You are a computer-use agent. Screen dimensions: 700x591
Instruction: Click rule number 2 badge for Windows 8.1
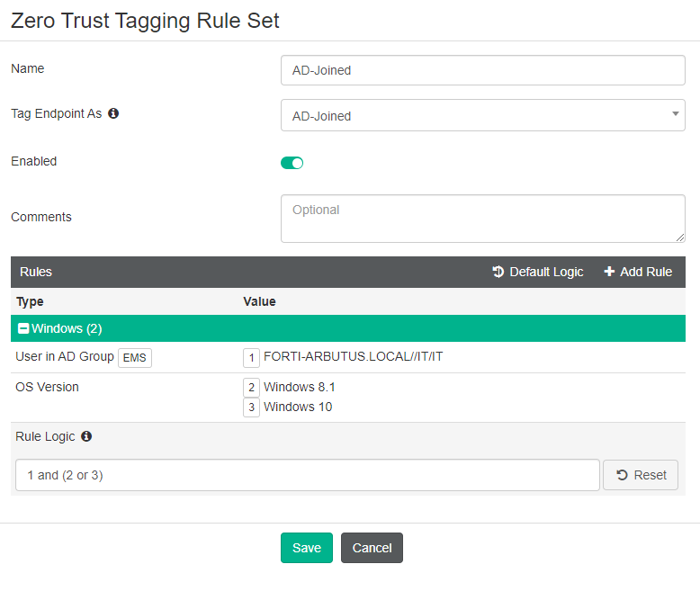point(251,388)
